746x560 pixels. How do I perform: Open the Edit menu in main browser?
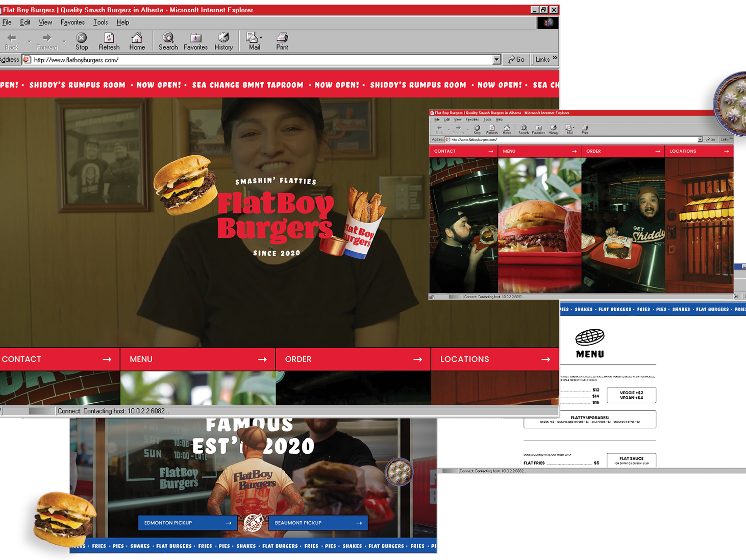[25, 22]
